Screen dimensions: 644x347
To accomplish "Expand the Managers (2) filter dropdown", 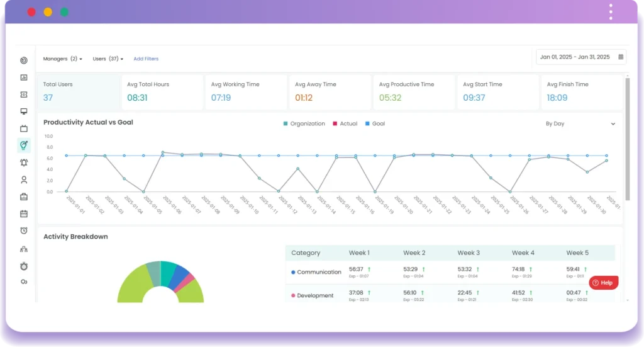I will pos(62,59).
